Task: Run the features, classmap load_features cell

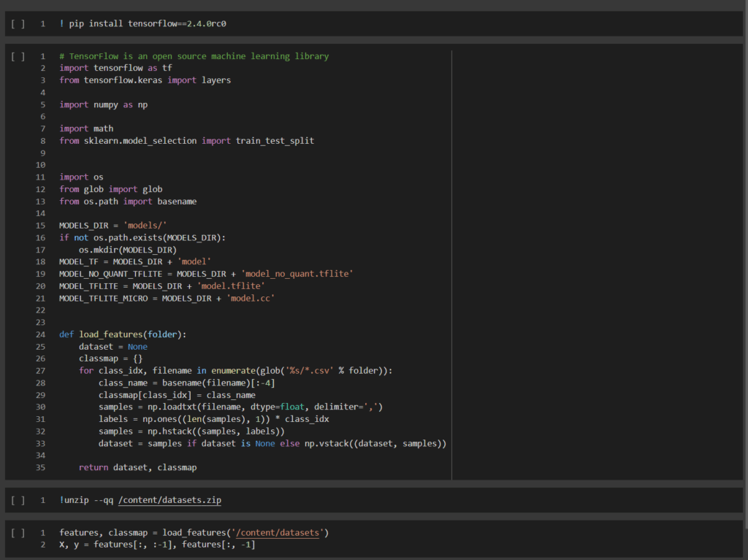Action: 18,533
